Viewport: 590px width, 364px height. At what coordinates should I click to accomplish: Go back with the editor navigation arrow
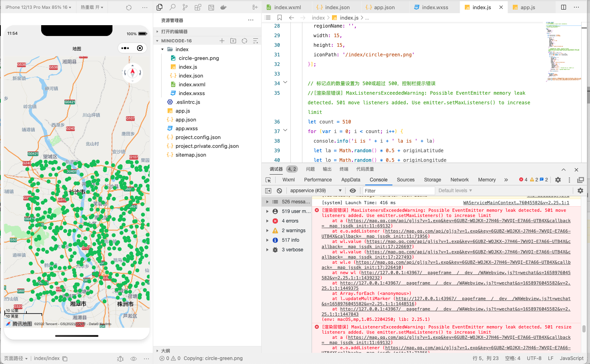click(292, 18)
